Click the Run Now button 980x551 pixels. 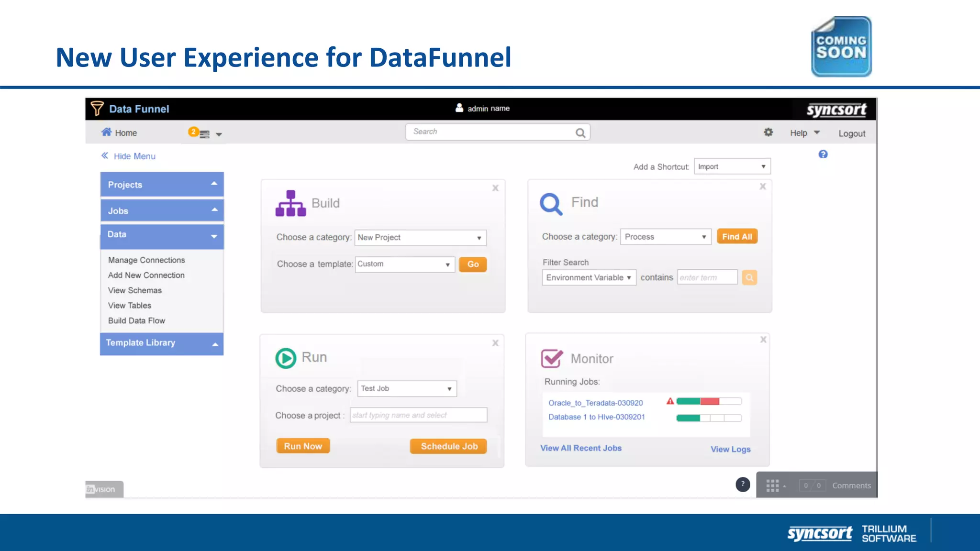click(303, 446)
